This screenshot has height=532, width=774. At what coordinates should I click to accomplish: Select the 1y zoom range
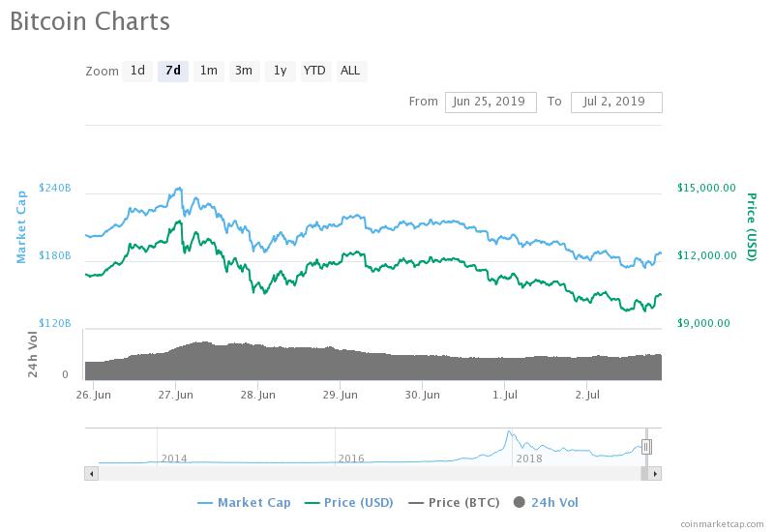pos(280,71)
